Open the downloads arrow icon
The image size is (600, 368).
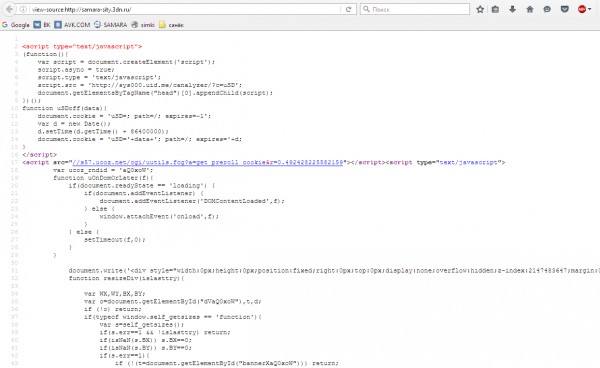pos(512,9)
